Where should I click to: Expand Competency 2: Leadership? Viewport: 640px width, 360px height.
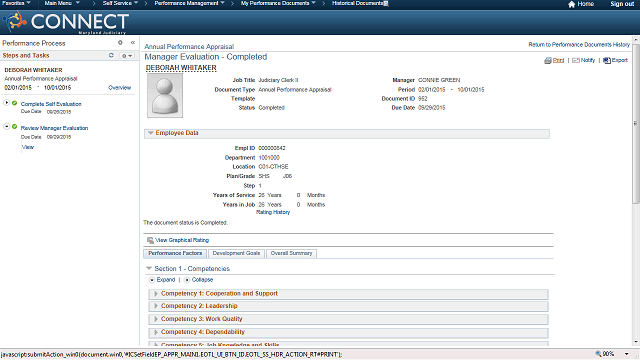[156, 306]
